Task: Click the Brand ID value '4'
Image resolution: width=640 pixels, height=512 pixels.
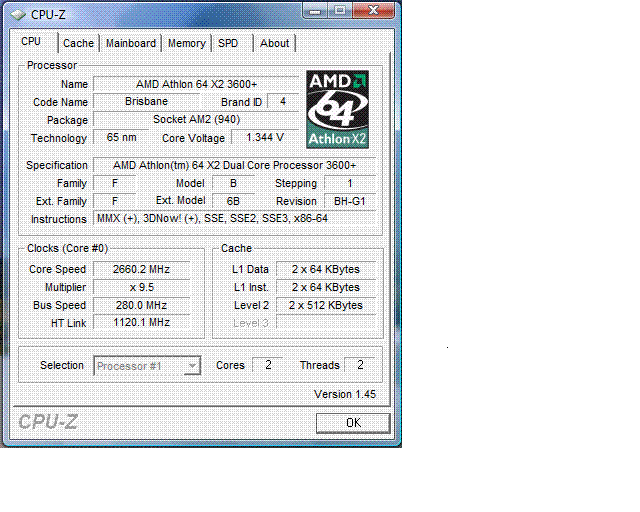Action: coord(283,101)
